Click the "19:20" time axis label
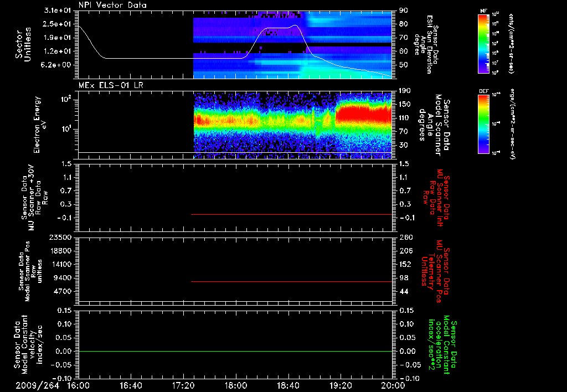 pyautogui.click(x=341, y=385)
